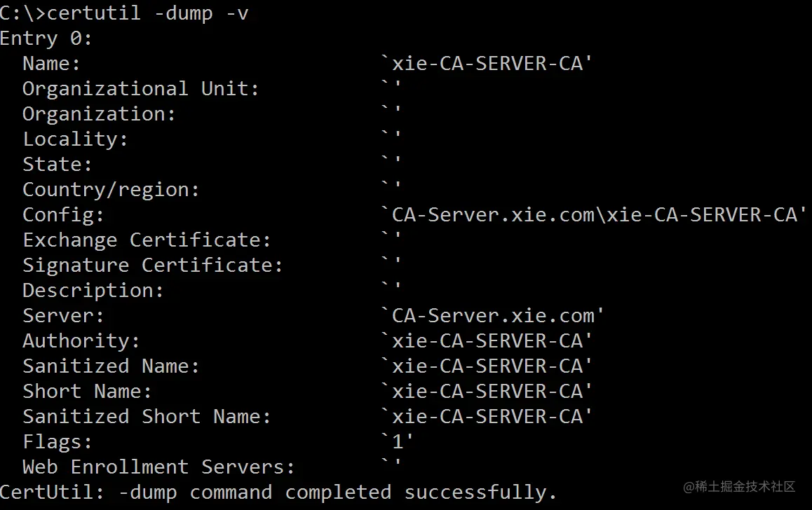This screenshot has width=812, height=510.
Task: Click the Sanitized Short Name label
Action: tap(147, 417)
